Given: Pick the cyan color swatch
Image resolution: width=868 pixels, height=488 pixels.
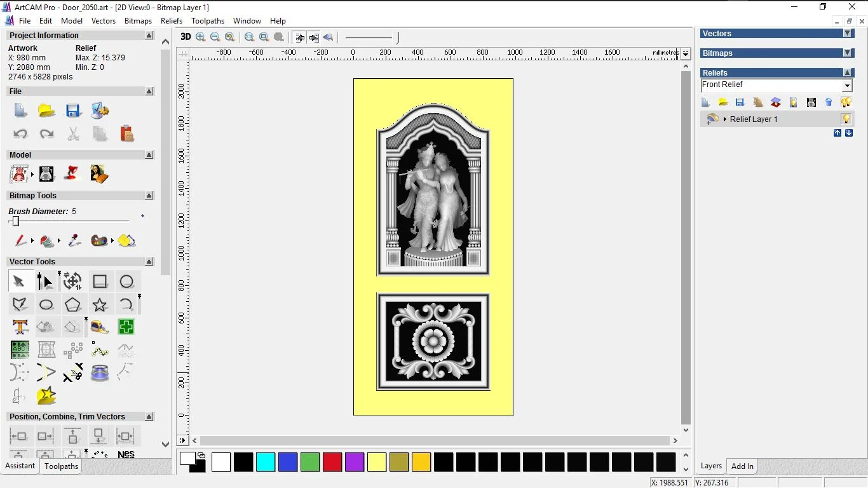Looking at the screenshot, I should (x=266, y=463).
